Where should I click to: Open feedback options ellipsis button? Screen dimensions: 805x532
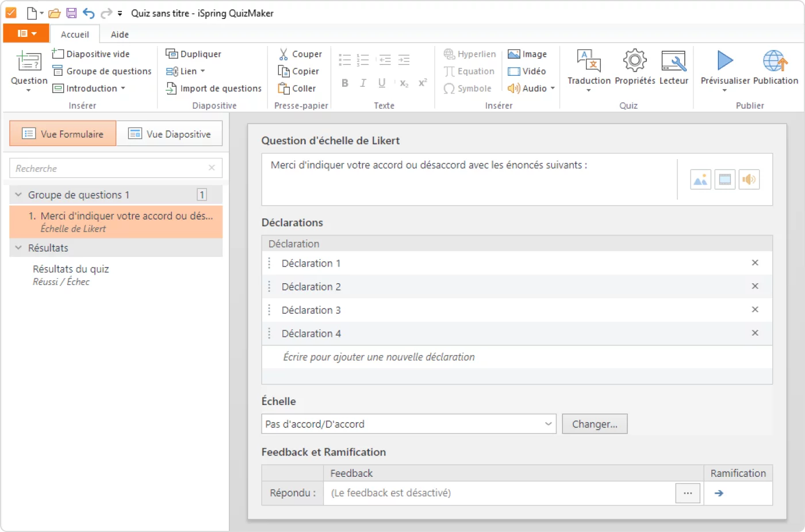click(x=688, y=493)
